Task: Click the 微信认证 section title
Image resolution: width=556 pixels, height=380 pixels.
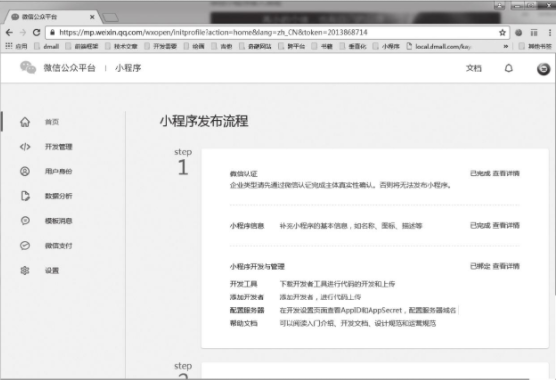Action: 244,174
